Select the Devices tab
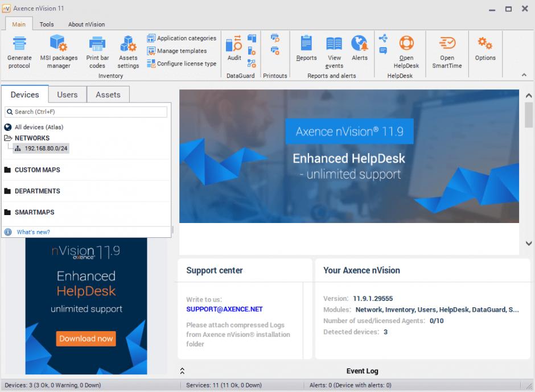Viewport: 535px width, 392px height. tap(25, 94)
